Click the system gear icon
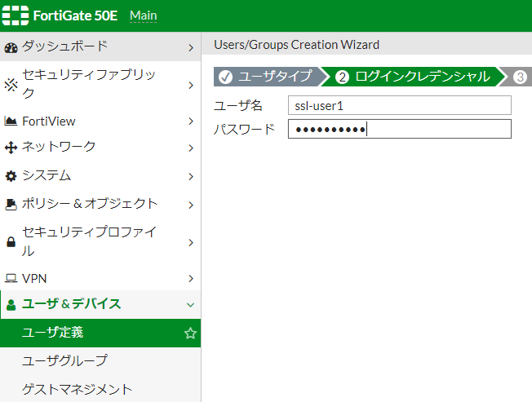This screenshot has height=402, width=532. tap(11, 176)
